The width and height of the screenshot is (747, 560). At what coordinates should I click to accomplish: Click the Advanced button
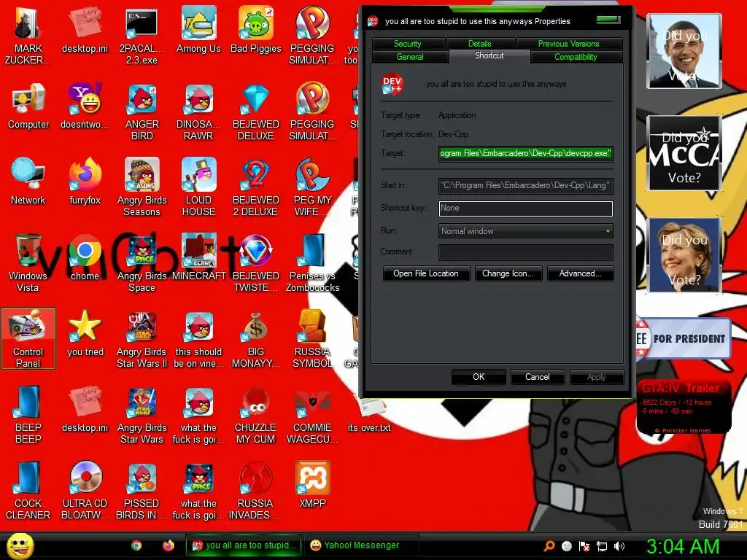tap(580, 273)
